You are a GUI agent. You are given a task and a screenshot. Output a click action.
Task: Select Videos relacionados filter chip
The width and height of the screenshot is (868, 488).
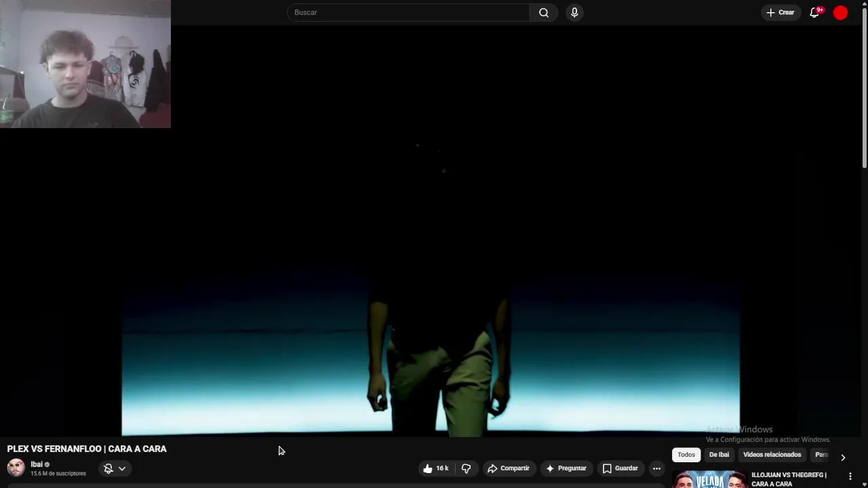tap(772, 455)
